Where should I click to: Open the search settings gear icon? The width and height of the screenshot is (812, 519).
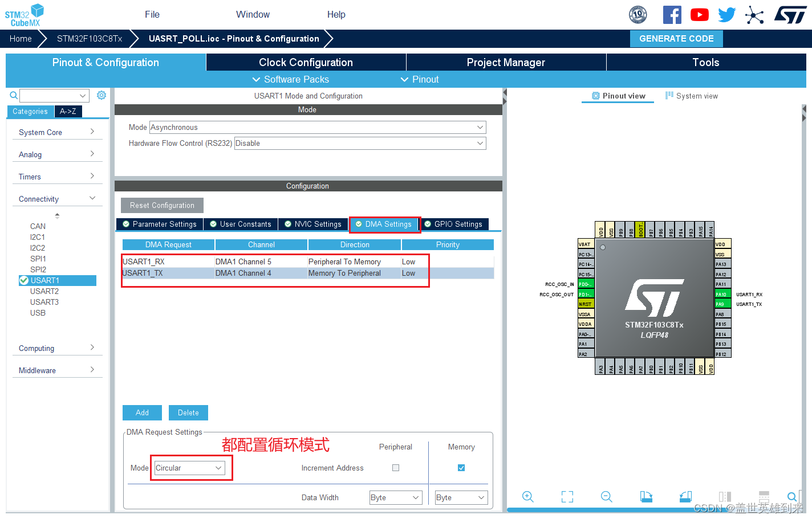(101, 95)
